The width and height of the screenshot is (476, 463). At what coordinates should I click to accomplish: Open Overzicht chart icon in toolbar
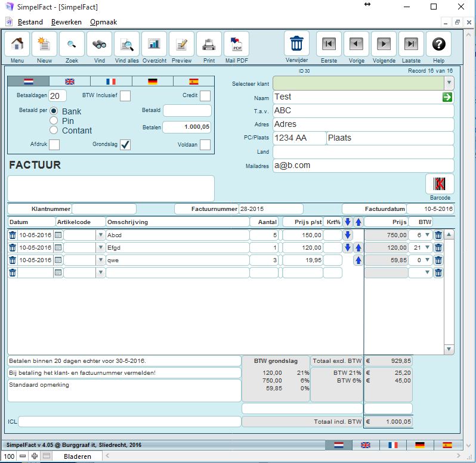pyautogui.click(x=154, y=44)
